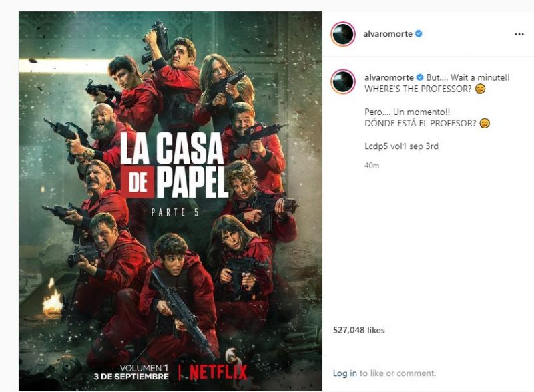Screen dimensions: 534x392
Task: Open alvaromorte profile from the header username
Action: [x=388, y=33]
